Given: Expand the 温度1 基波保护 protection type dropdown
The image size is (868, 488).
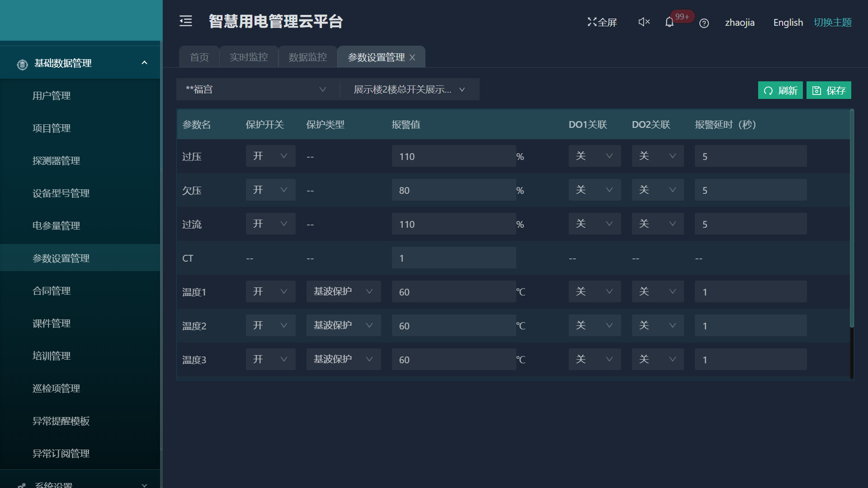Looking at the screenshot, I should click(343, 291).
